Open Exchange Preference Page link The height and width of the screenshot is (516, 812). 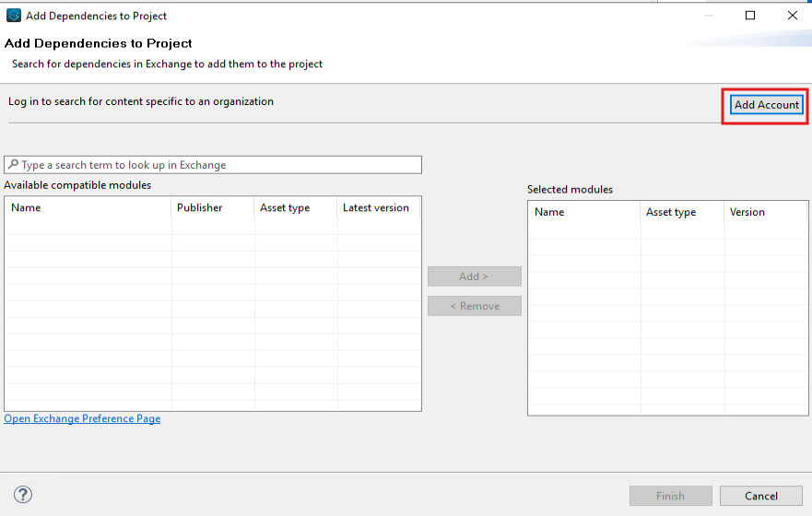pos(82,418)
